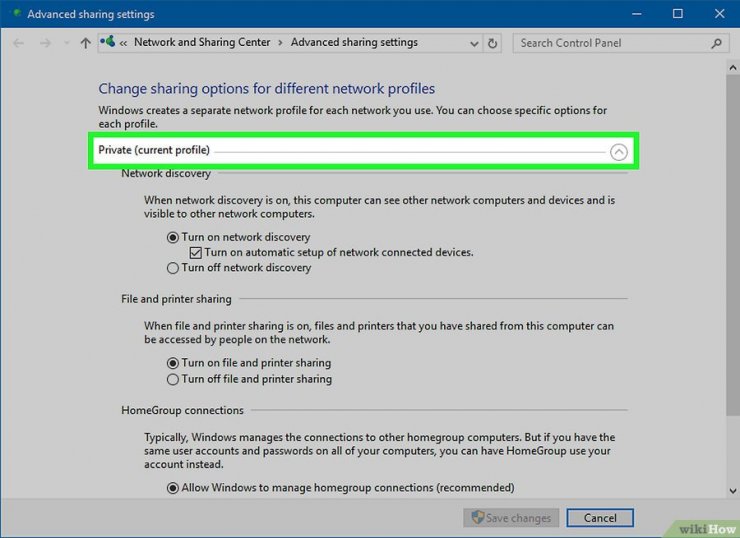Open the address bar history dropdown

click(x=471, y=44)
